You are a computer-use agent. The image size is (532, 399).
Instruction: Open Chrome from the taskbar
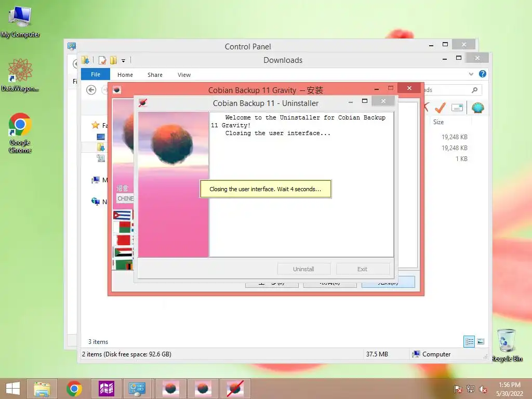tap(74, 389)
